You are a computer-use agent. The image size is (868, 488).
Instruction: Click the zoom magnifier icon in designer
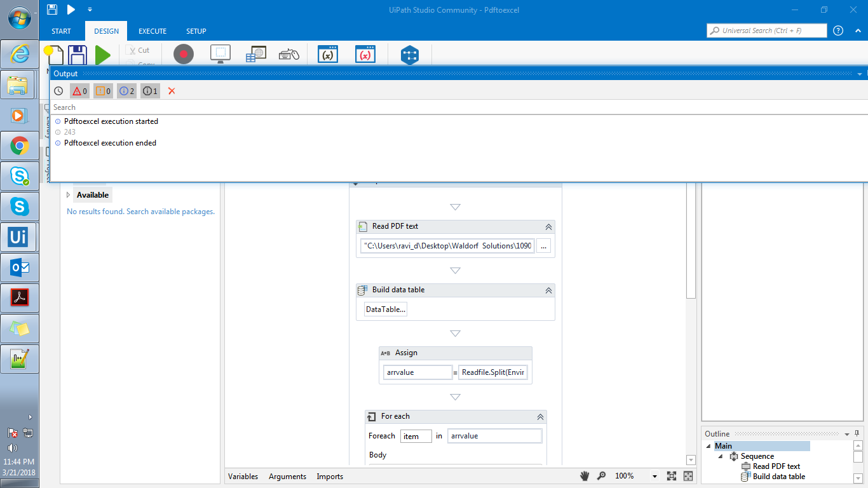(601, 476)
